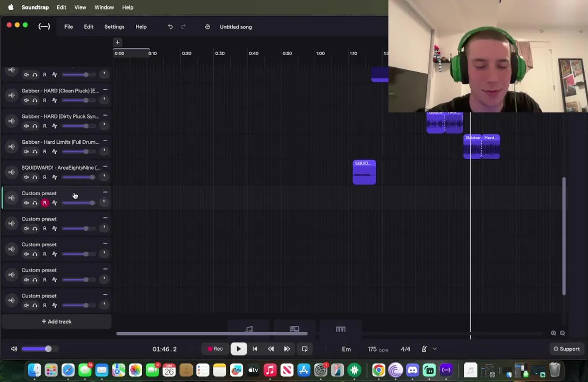Click the fast forward button

point(287,349)
